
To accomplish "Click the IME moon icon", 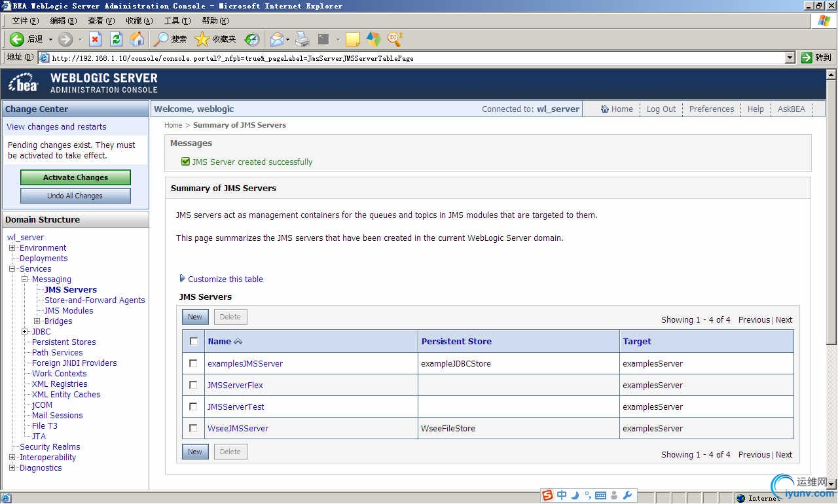I will (575, 495).
